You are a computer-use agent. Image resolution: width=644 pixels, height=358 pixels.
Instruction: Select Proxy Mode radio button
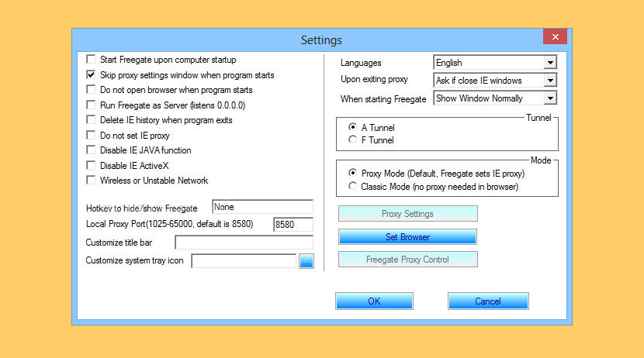point(352,173)
